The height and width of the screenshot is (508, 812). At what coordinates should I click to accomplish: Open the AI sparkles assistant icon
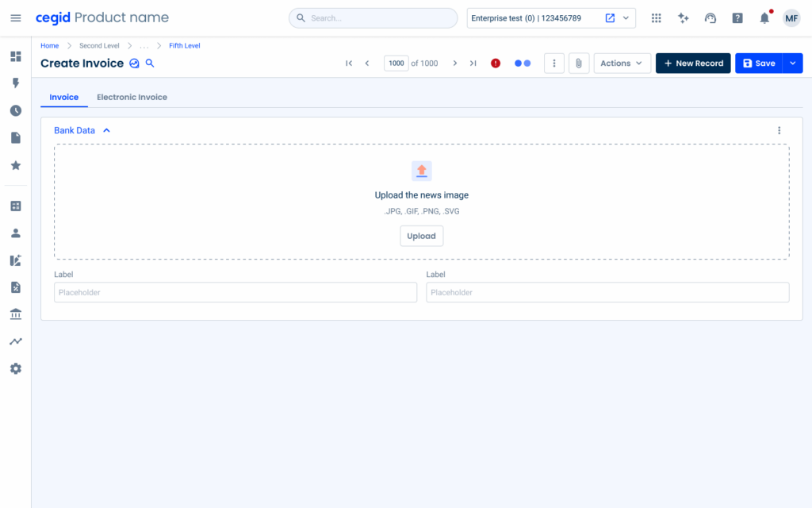tap(683, 17)
